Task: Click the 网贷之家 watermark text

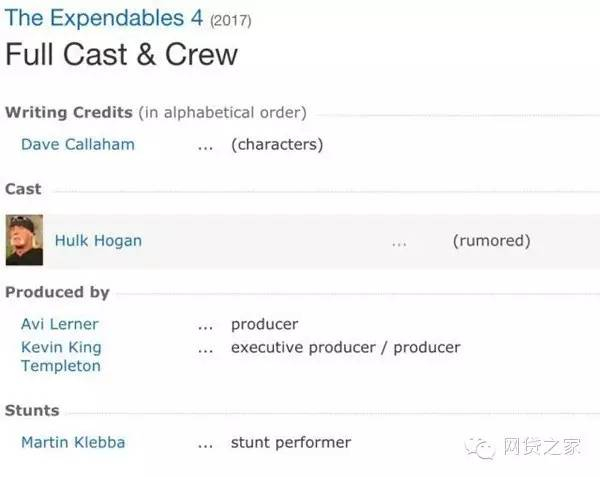Action: pyautogui.click(x=539, y=446)
